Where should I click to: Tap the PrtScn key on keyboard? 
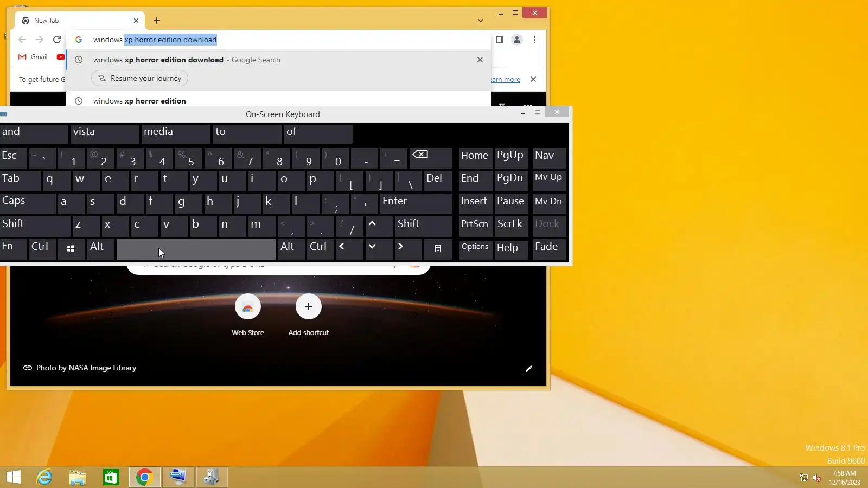[476, 226]
